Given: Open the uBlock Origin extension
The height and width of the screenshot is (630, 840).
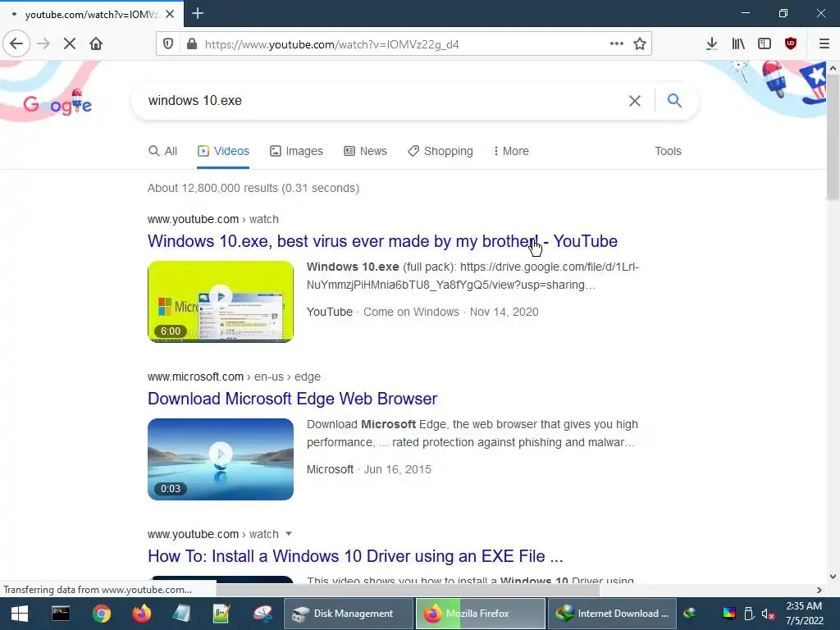Looking at the screenshot, I should 791,44.
